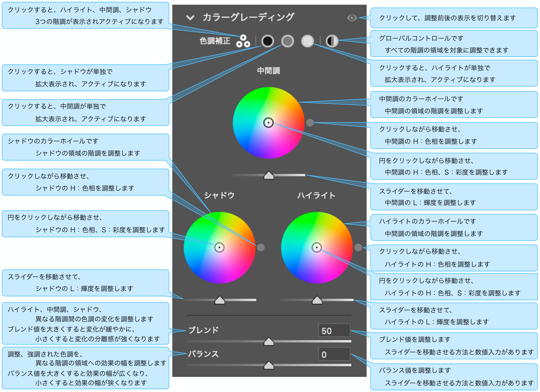Select the light ハイライト-only view circle
This screenshot has height=392, width=540.
tap(308, 41)
